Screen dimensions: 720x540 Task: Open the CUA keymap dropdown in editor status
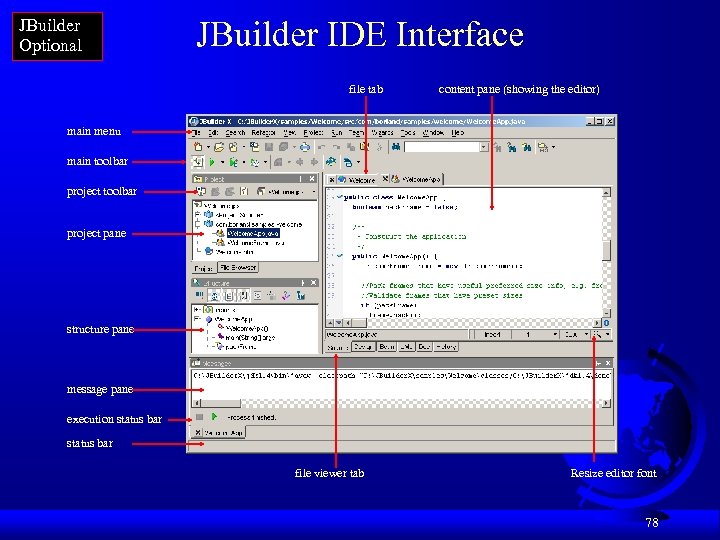(586, 335)
